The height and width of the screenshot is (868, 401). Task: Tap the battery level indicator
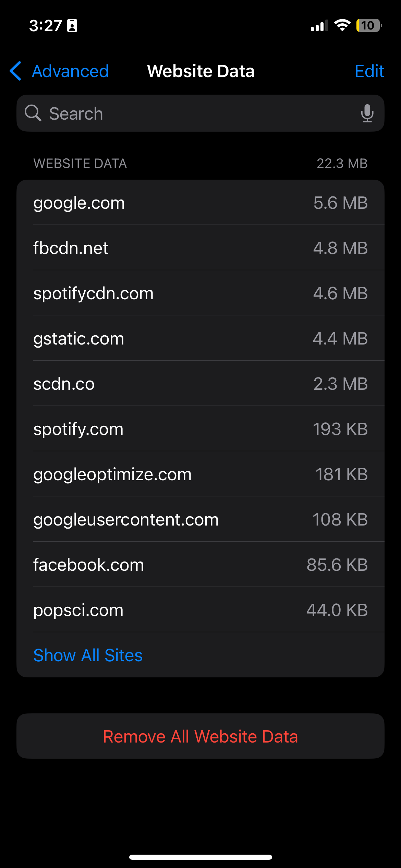(x=369, y=25)
